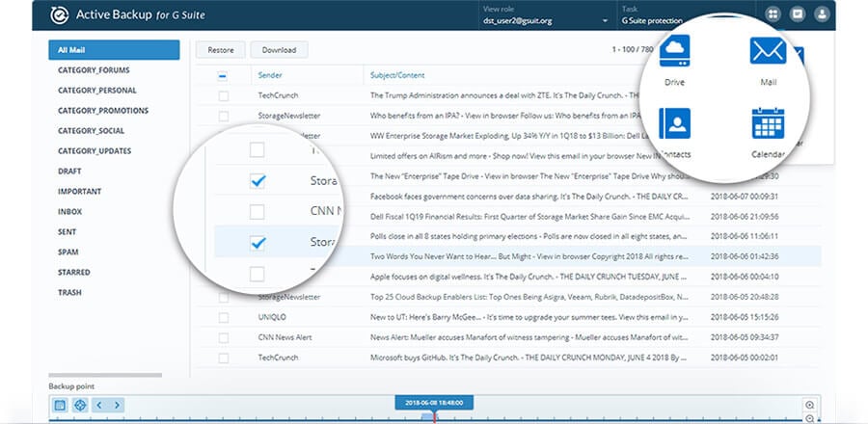Click 'Apple focuses on digital wellness' email subject
Viewport: 868px width, 424px height.
(x=529, y=277)
